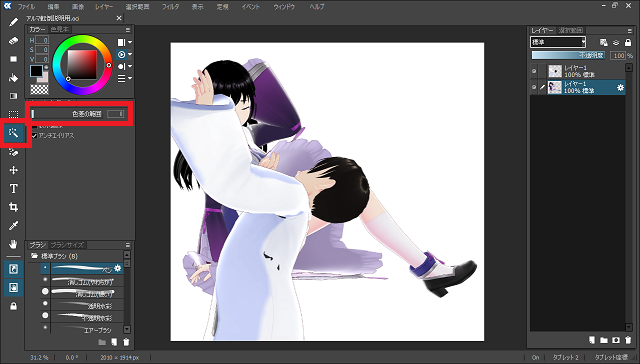Hide the unselected レイヤー1 layer via eye toggle
Viewport: 640px width, 364px height.
pos(534,71)
